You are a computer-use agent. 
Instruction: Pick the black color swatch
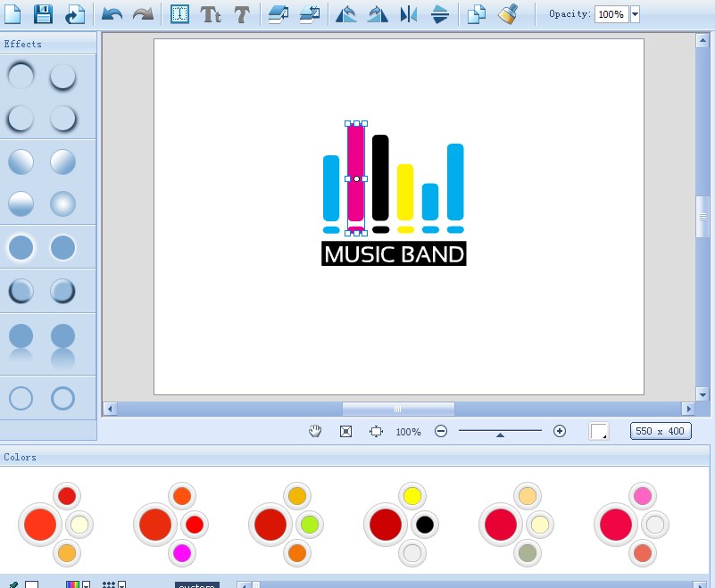425,525
